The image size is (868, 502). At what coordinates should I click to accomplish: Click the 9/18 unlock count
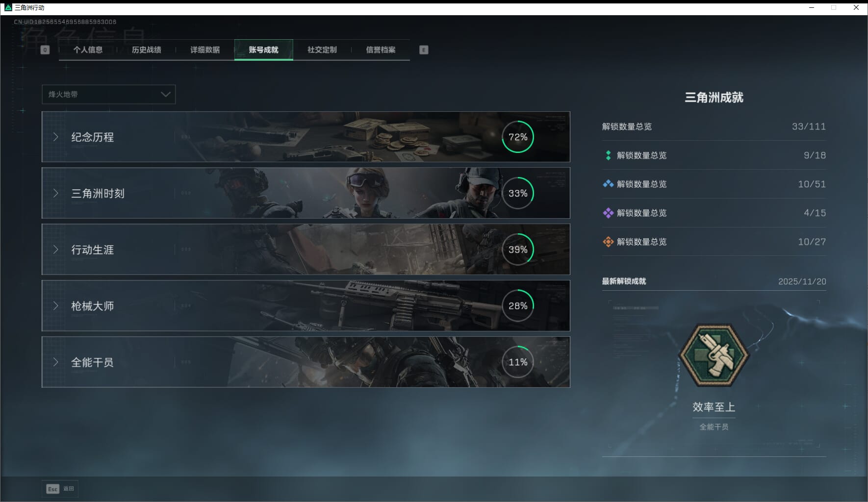tap(815, 155)
